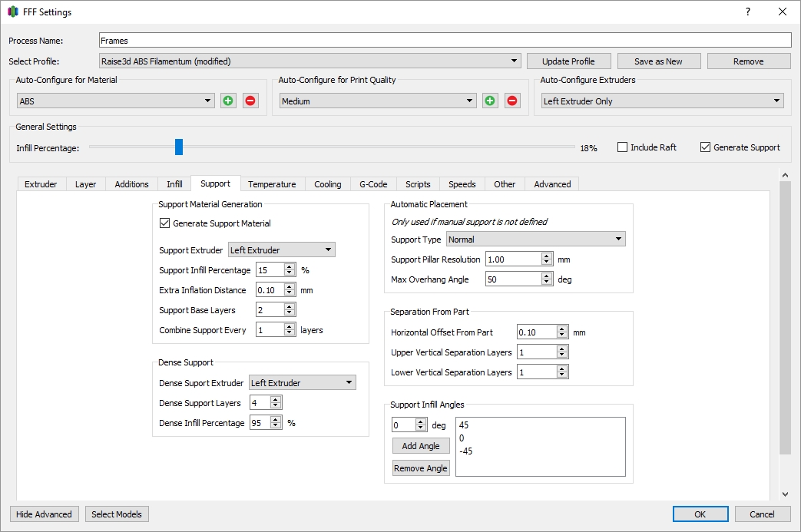Click the green plus beside Print Quality
Image resolution: width=801 pixels, height=532 pixels.
pyautogui.click(x=489, y=100)
